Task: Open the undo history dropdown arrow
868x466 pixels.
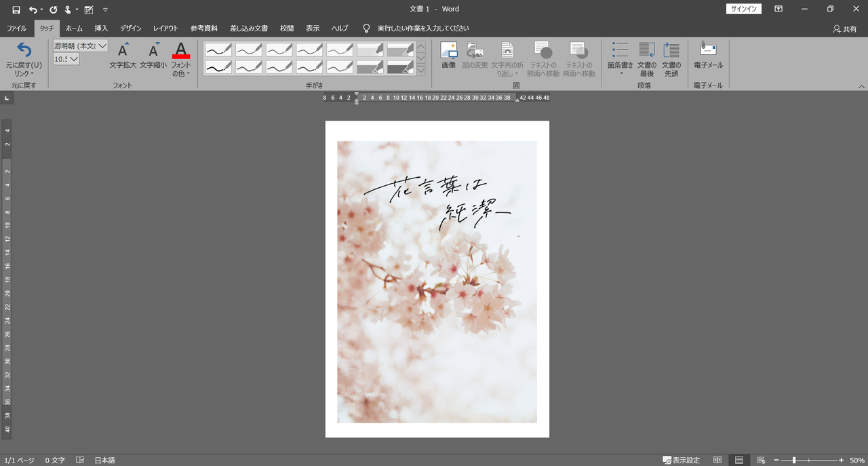Action: click(41, 9)
